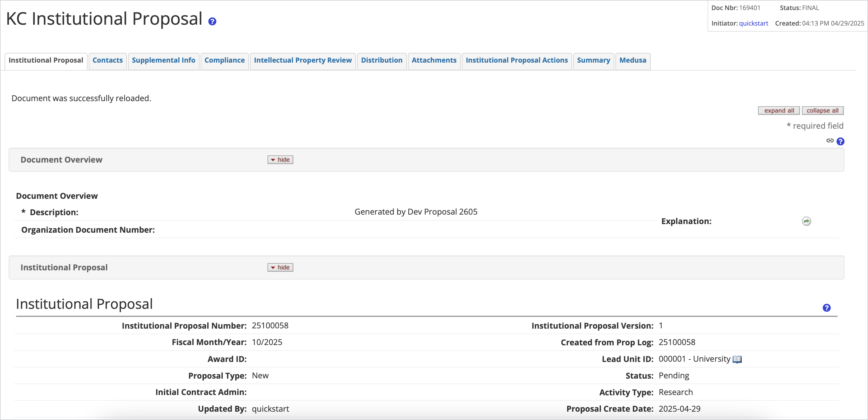Screen dimensions: 868x420
Task: Switch to the Contacts tab
Action: tap(107, 60)
